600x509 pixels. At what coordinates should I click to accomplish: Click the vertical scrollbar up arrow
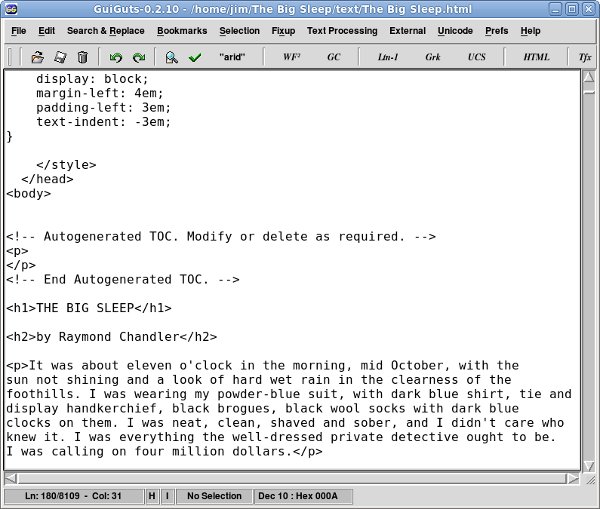point(589,77)
